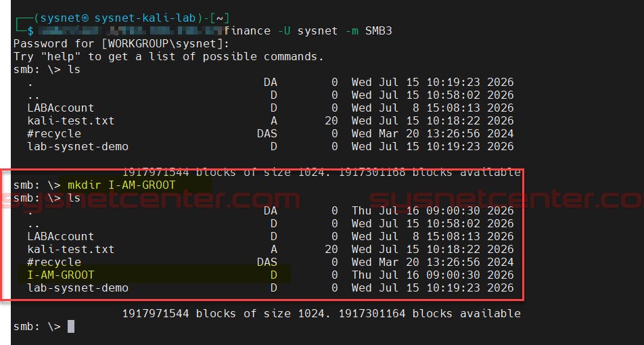Image resolution: width=644 pixels, height=345 pixels.
Task: Click size "20" of kali-test.txt after mkdir
Action: click(x=331, y=249)
